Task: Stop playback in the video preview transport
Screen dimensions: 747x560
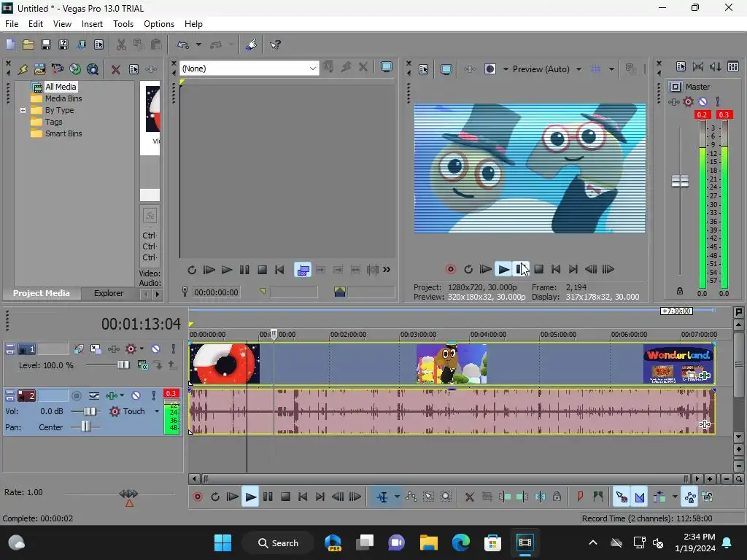Action: (x=539, y=270)
